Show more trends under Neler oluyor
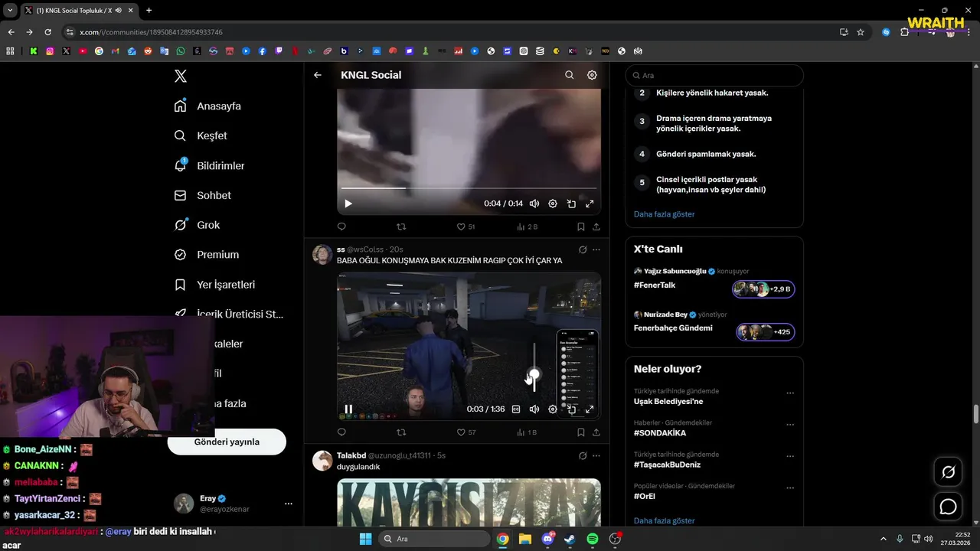The image size is (980, 551). 664,521
